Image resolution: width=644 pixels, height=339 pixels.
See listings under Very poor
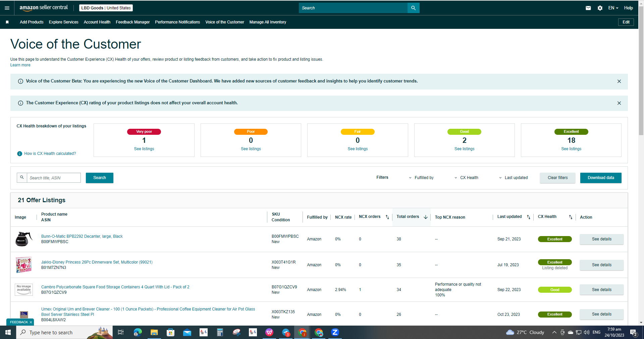point(144,149)
